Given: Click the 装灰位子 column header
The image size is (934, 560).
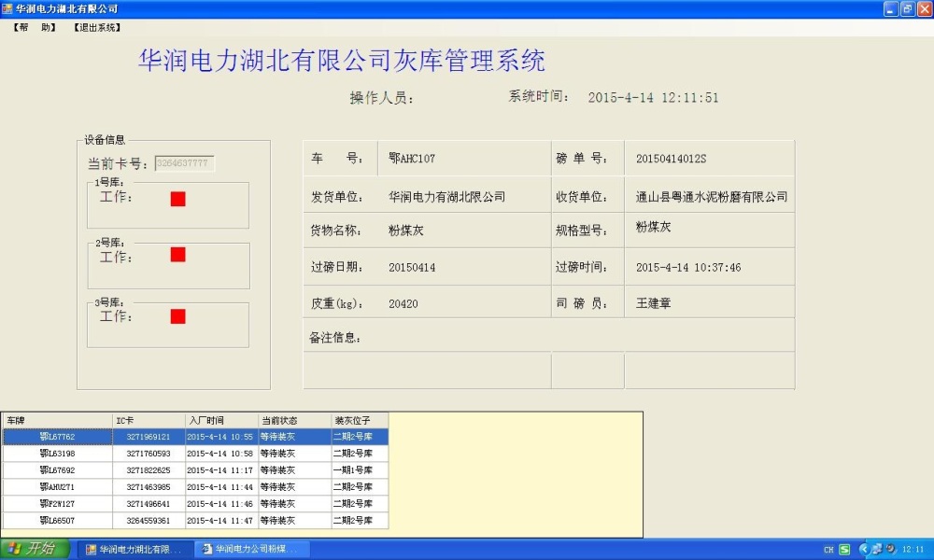Looking at the screenshot, I should click(360, 421).
